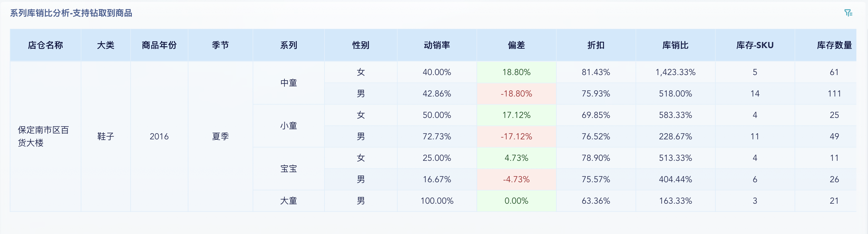The width and height of the screenshot is (868, 234).
Task: Click the 动销率 column header to sort
Action: tap(437, 45)
